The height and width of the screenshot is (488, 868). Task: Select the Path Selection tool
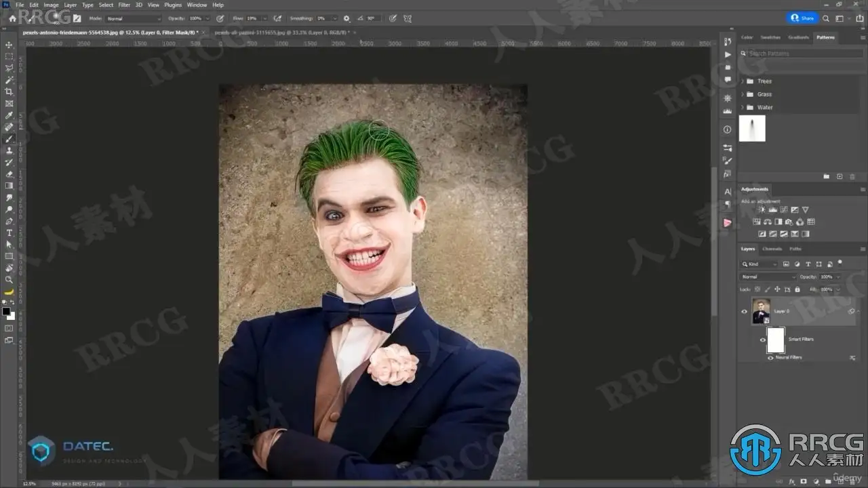tap(9, 244)
